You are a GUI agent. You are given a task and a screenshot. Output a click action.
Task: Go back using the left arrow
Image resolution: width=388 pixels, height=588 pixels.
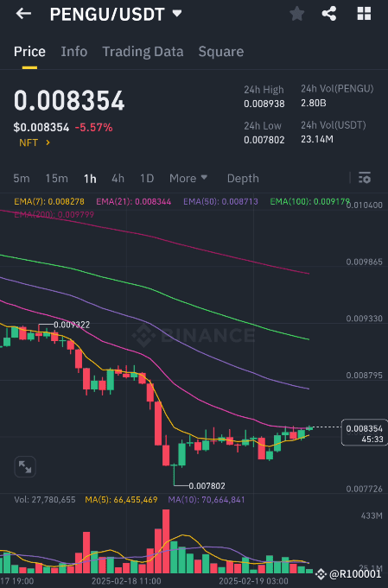click(23, 14)
